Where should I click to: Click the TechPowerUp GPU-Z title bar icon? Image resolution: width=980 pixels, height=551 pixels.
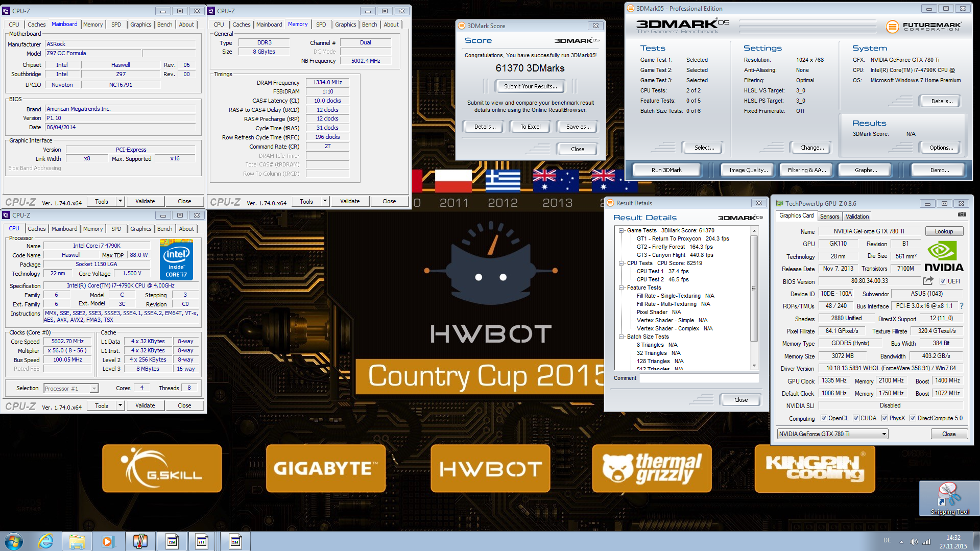pyautogui.click(x=779, y=203)
